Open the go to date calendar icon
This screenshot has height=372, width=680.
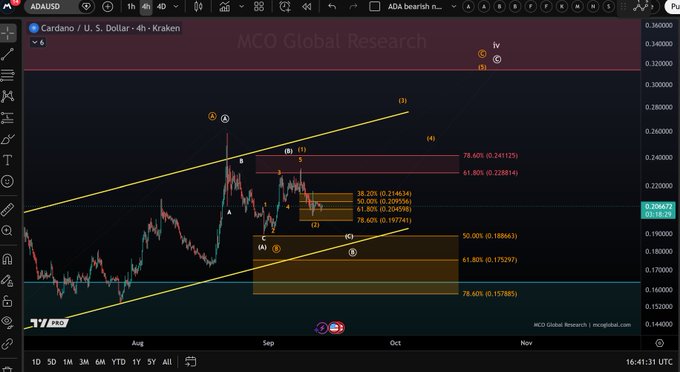tap(190, 361)
